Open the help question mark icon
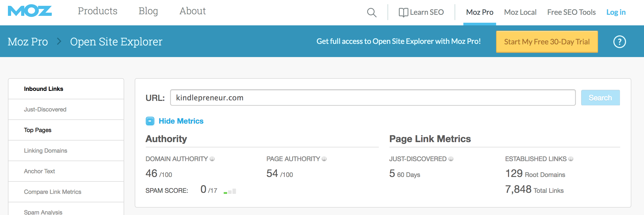The height and width of the screenshot is (215, 644). coord(619,42)
